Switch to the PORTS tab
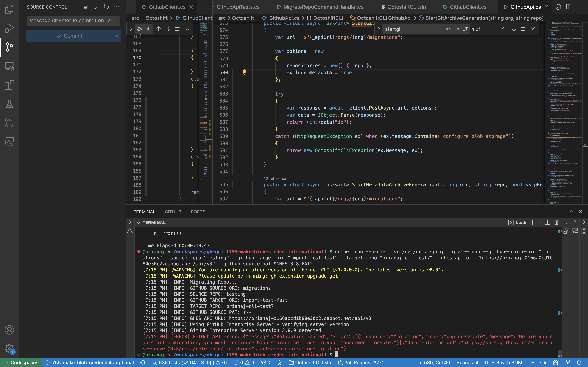Screen dimensions: 588x367 [198, 212]
